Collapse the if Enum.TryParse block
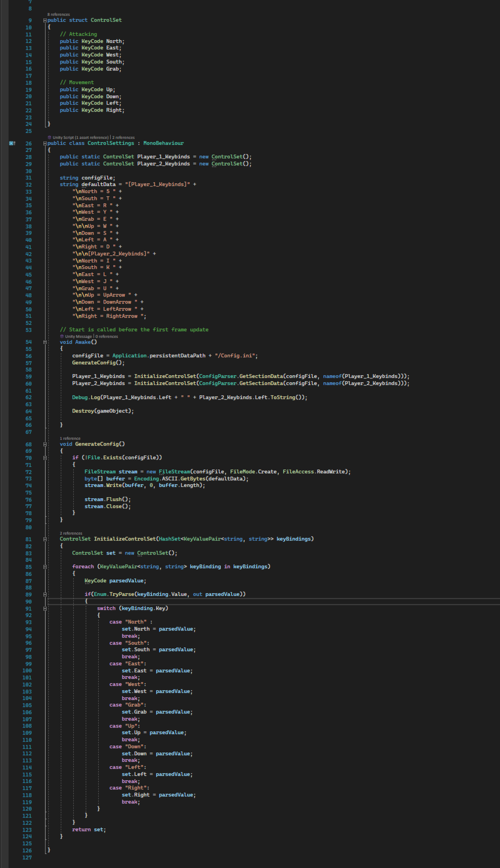Screen dimensions: 500x868 pos(45,594)
